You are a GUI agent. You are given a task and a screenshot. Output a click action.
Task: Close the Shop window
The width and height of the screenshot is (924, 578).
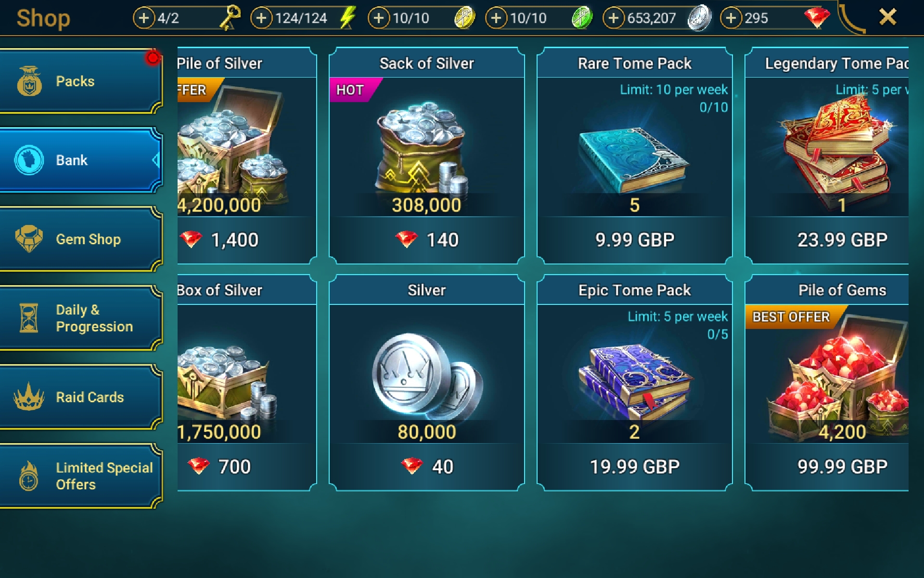(888, 17)
